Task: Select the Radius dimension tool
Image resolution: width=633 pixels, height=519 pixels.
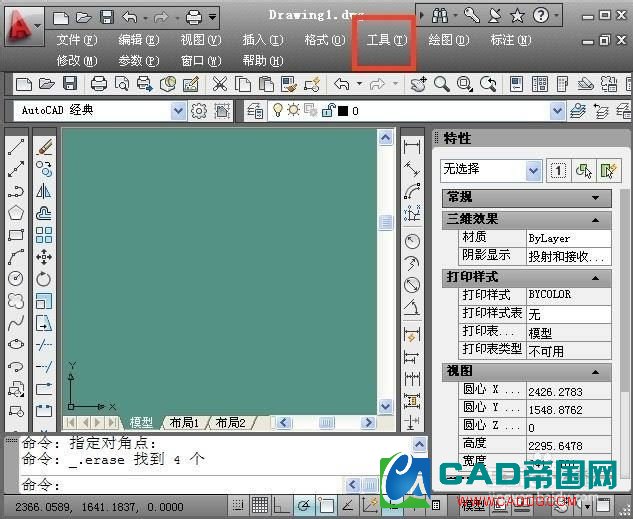Action: [412, 241]
